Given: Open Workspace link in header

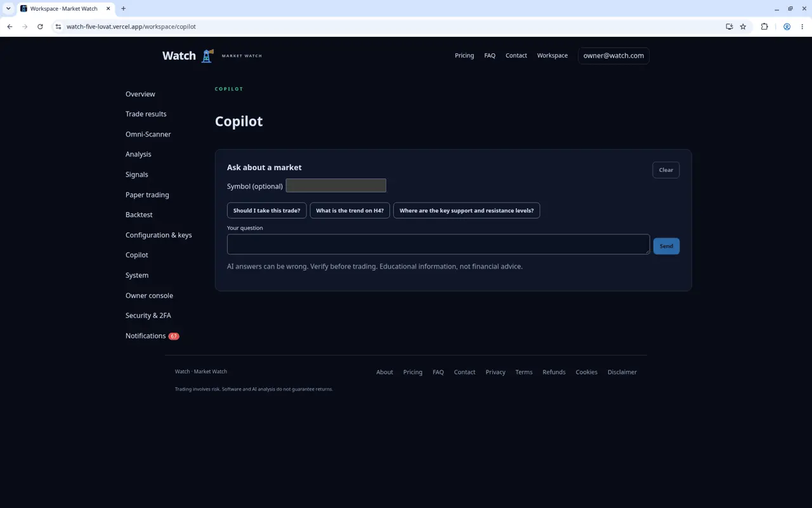Looking at the screenshot, I should [x=553, y=55].
